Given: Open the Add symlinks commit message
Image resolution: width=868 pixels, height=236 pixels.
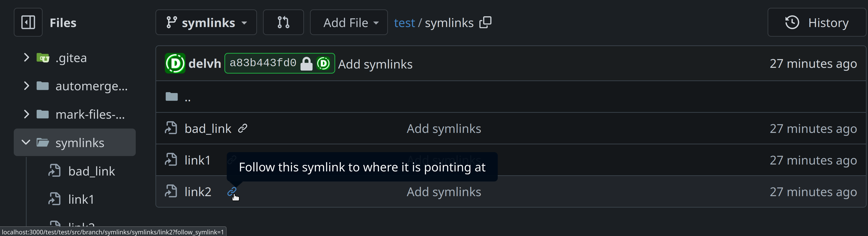Looking at the screenshot, I should (375, 64).
